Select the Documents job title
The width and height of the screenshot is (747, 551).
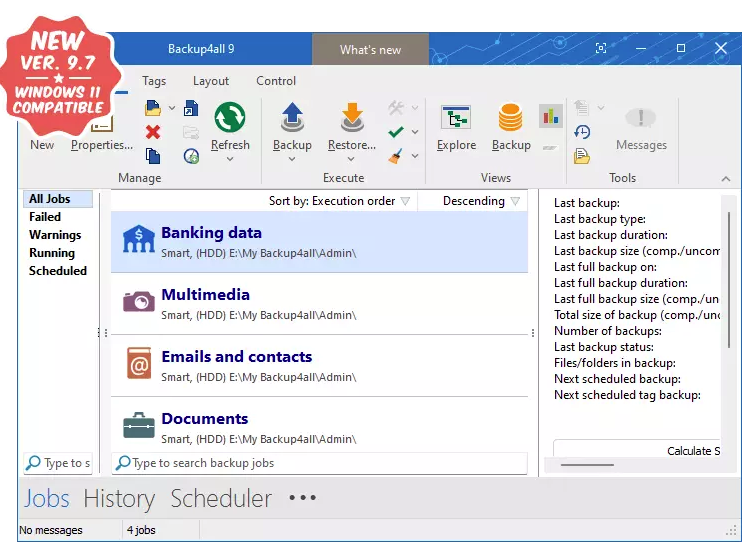[x=205, y=418]
